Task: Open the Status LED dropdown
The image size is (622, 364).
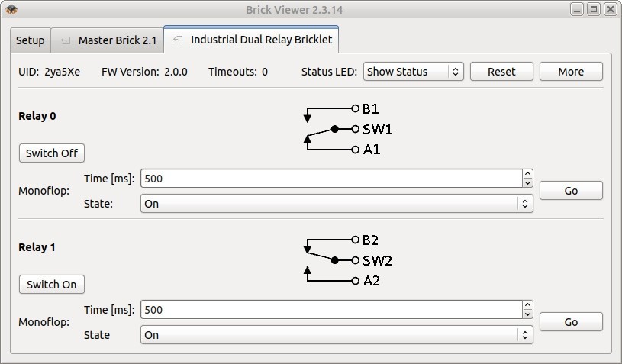Action: (414, 72)
